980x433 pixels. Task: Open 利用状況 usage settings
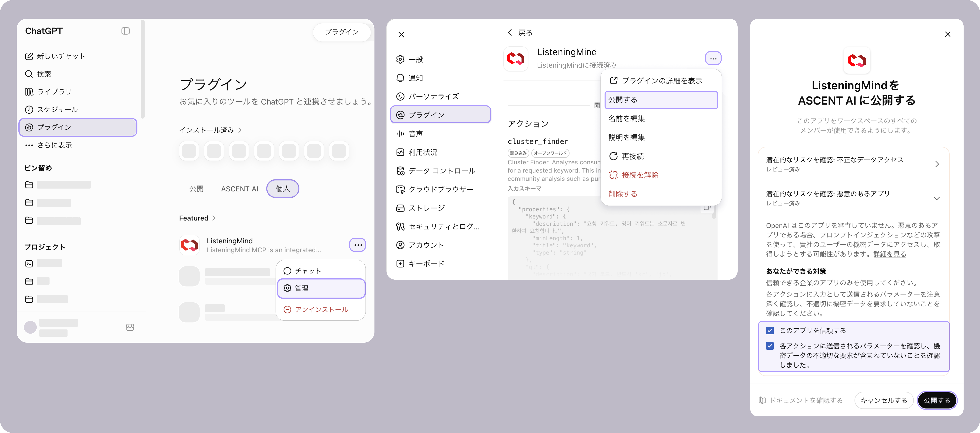tap(441, 152)
